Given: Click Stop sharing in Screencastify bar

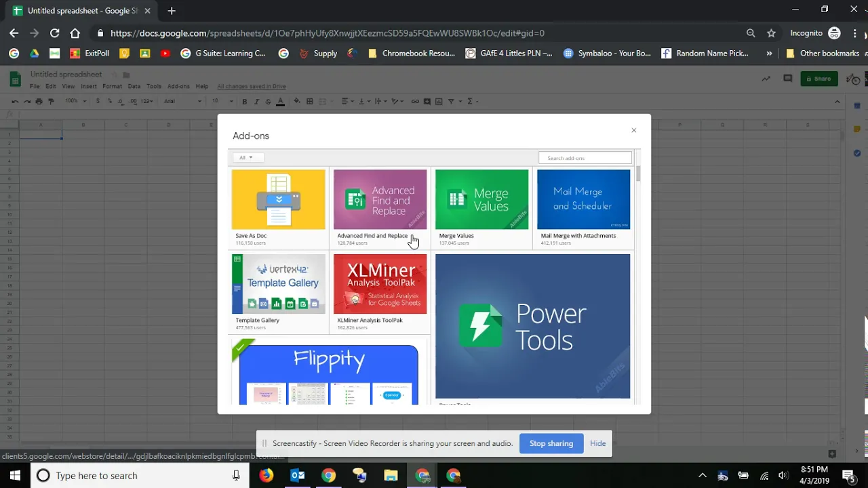Looking at the screenshot, I should [x=551, y=443].
